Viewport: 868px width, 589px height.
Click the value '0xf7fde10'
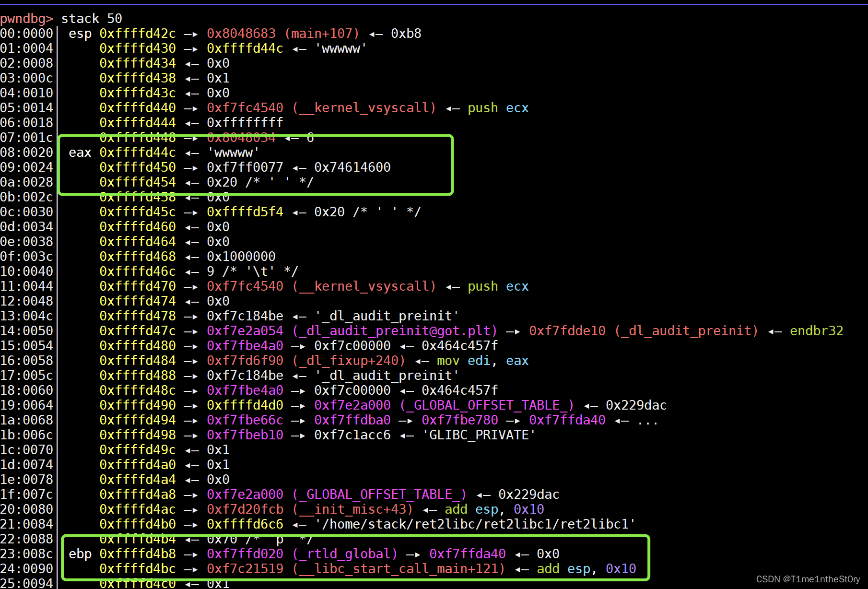point(567,331)
